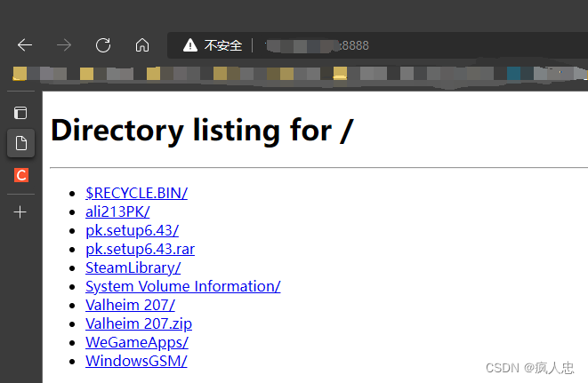
Task: Go to the home page icon
Action: [142, 45]
